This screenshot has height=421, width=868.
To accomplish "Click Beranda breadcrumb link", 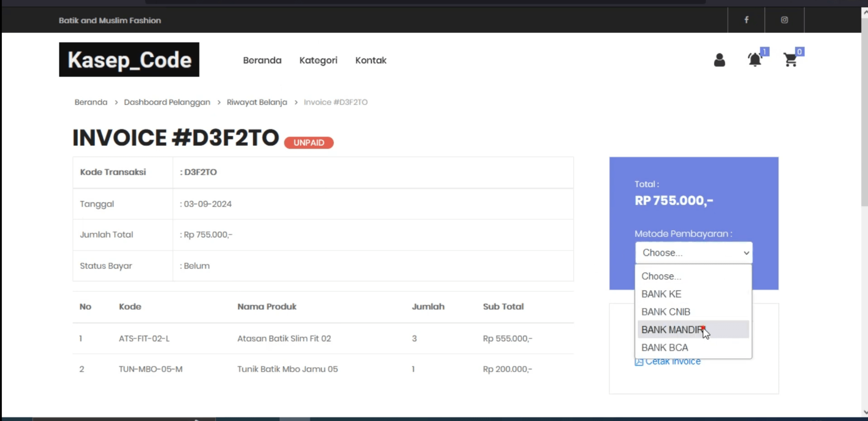I will click(91, 102).
